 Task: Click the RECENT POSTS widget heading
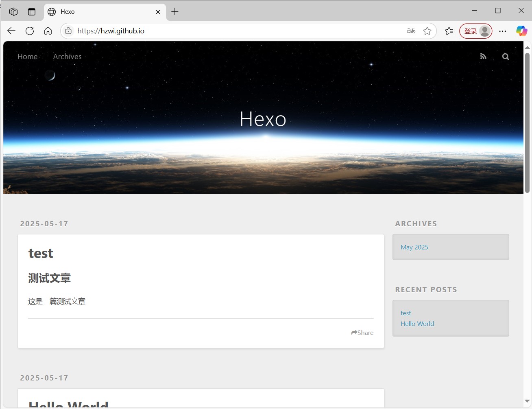(426, 289)
